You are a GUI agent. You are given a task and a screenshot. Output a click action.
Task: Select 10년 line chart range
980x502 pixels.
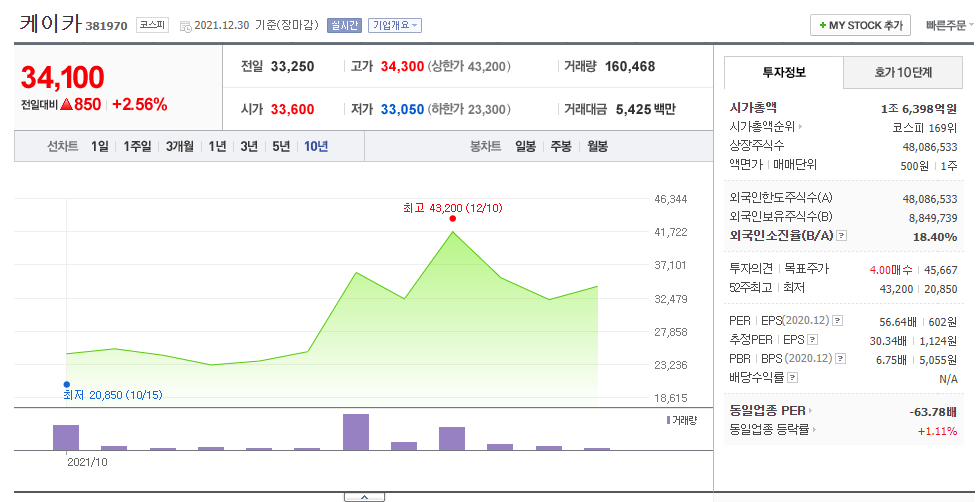316,146
